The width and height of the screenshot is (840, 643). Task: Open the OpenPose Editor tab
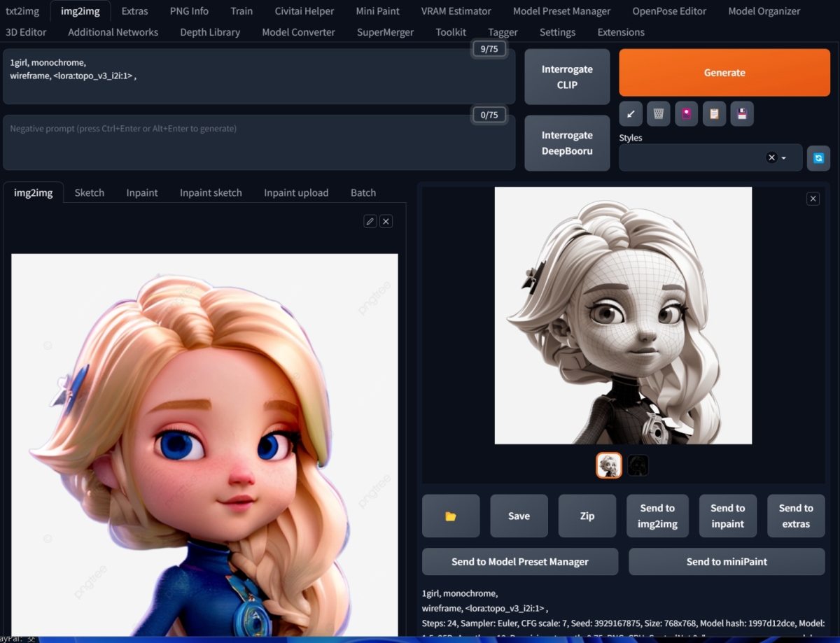pos(668,11)
